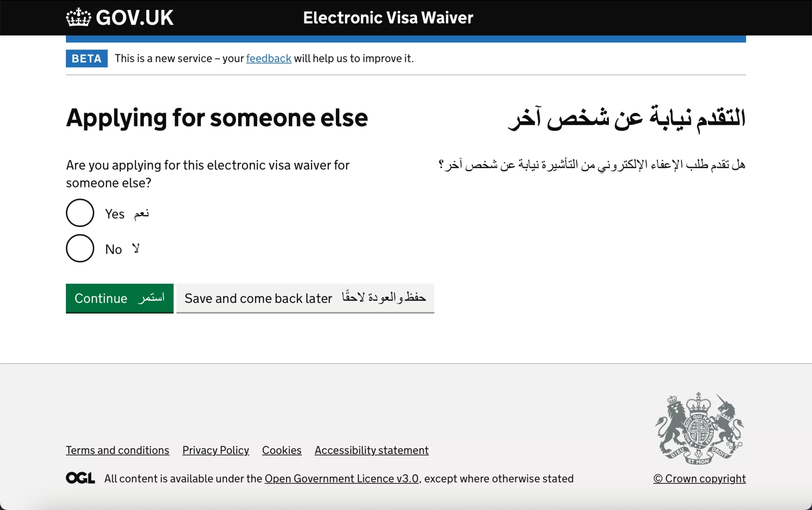Click the OGL open government licence icon
Viewport: 812px width, 510px height.
[80, 478]
